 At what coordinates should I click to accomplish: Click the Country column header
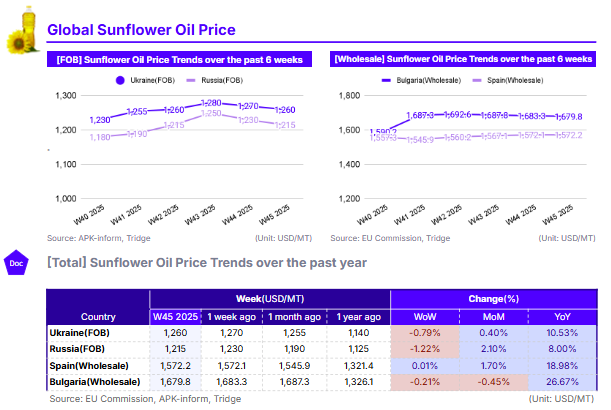pos(97,317)
